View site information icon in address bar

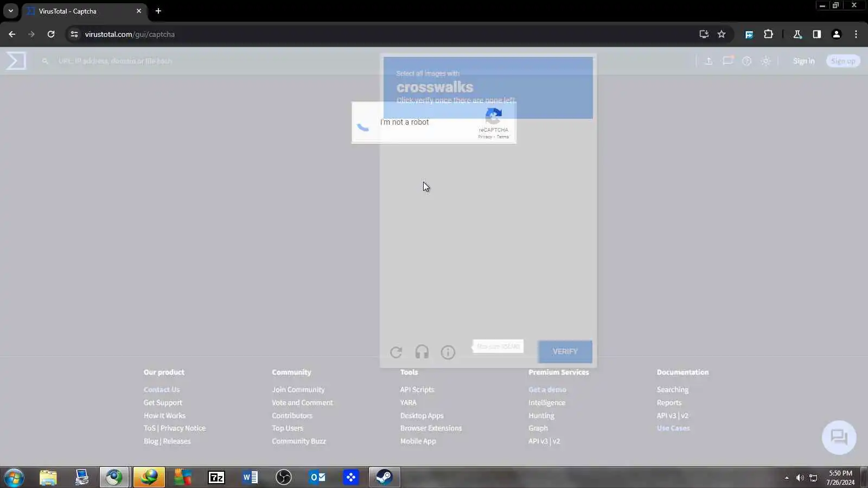point(74,34)
